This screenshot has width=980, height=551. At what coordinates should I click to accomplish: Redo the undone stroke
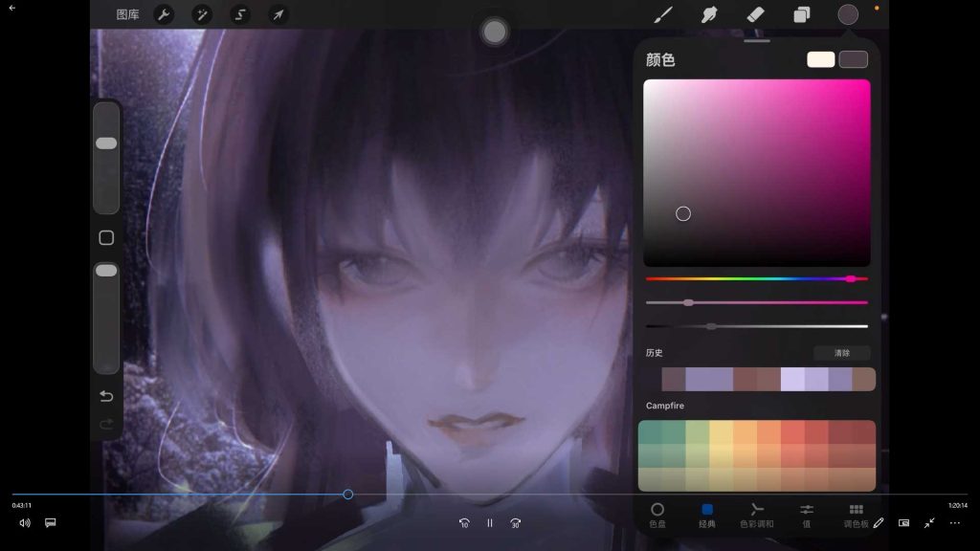click(x=106, y=424)
